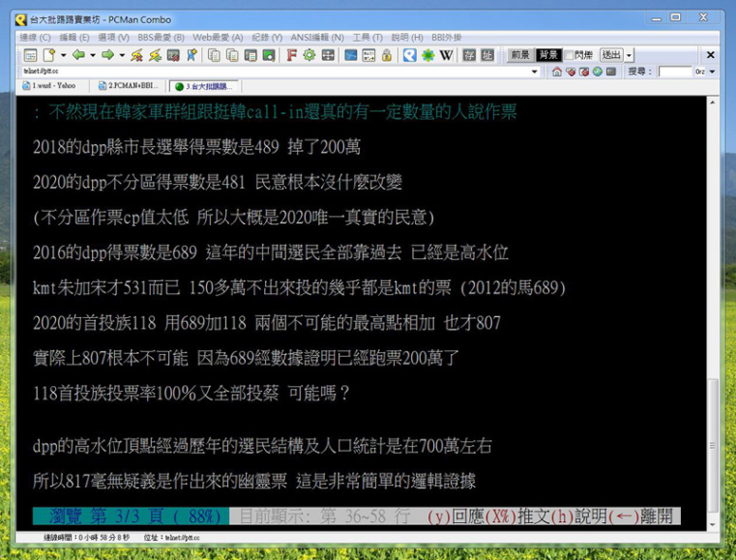Click the home icon beside address bar
The width and height of the screenshot is (736, 560).
click(554, 71)
